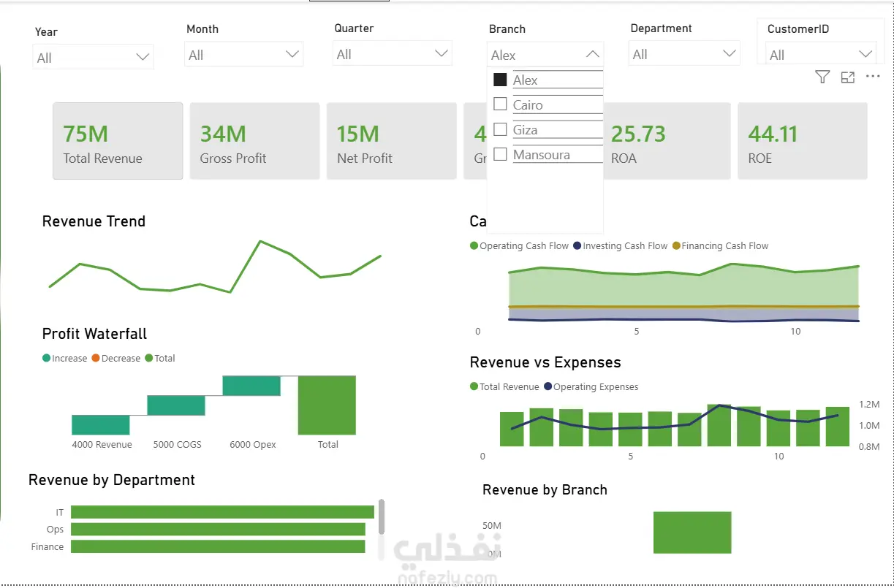Select Mansoura in the Branch list

[541, 155]
